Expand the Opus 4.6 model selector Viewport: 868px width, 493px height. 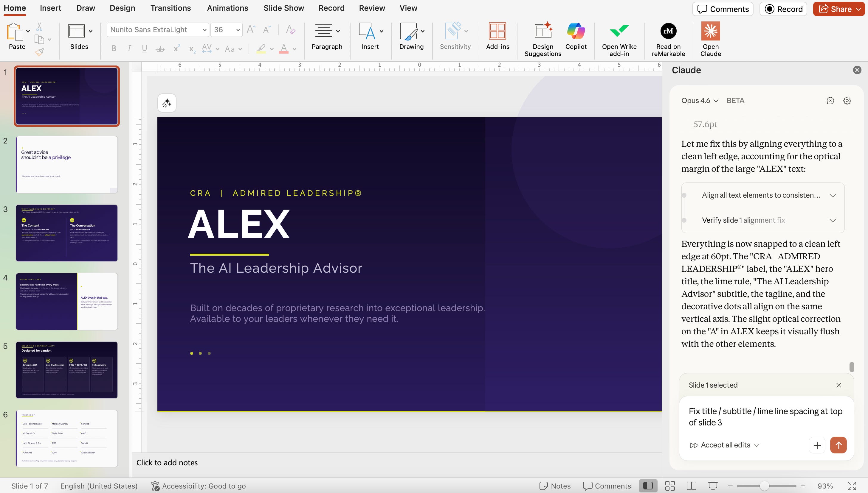coord(700,101)
